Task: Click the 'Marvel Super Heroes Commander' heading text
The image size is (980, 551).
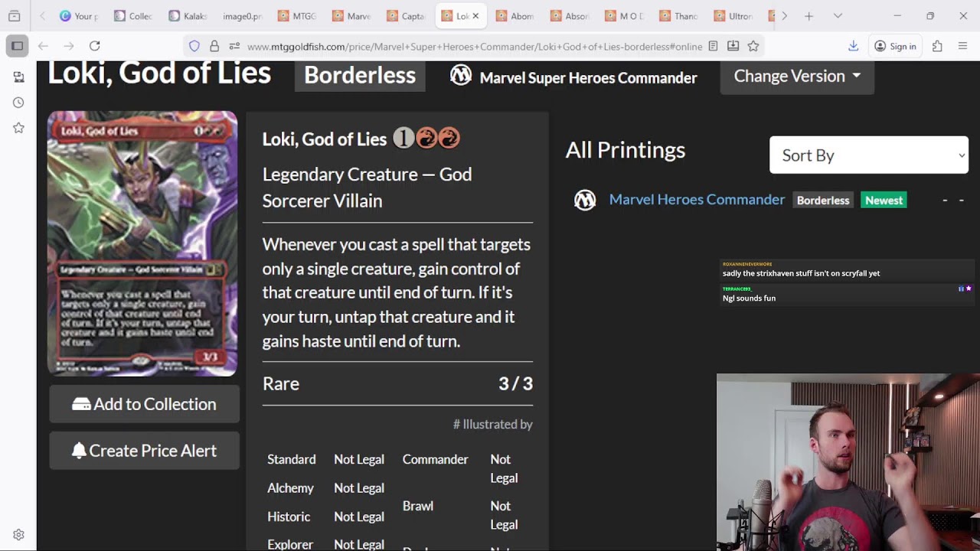Action: 588,77
